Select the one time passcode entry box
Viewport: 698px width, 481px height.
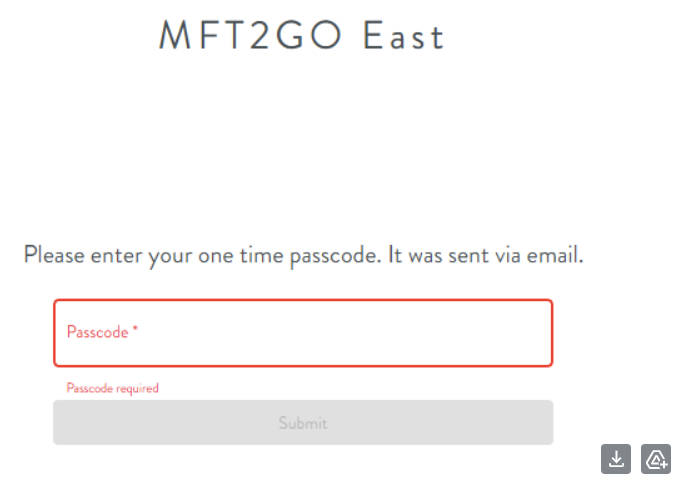pyautogui.click(x=303, y=333)
